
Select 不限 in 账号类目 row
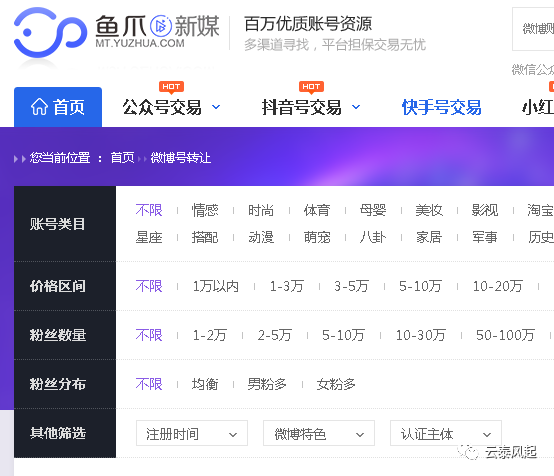coord(149,210)
